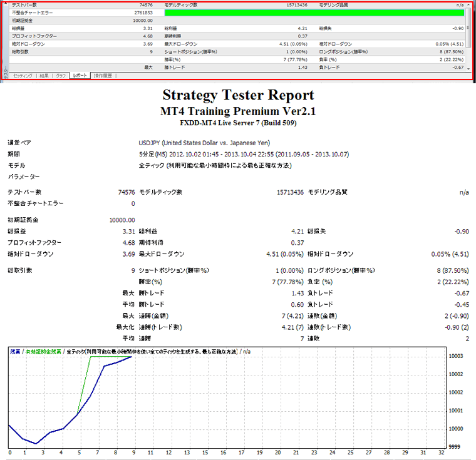Open the 結果 tab
The height and width of the screenshot is (460, 476).
click(x=44, y=76)
